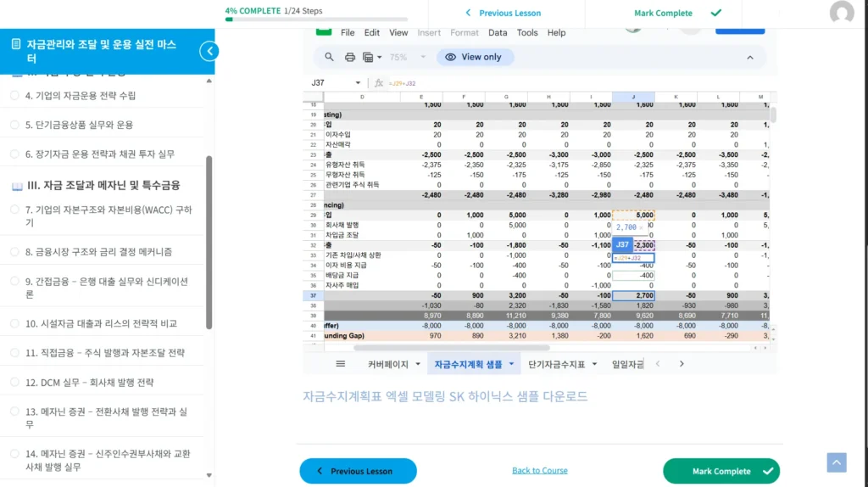Click top Mark Complete button
Screen dimensions: 868x487
pos(677,13)
